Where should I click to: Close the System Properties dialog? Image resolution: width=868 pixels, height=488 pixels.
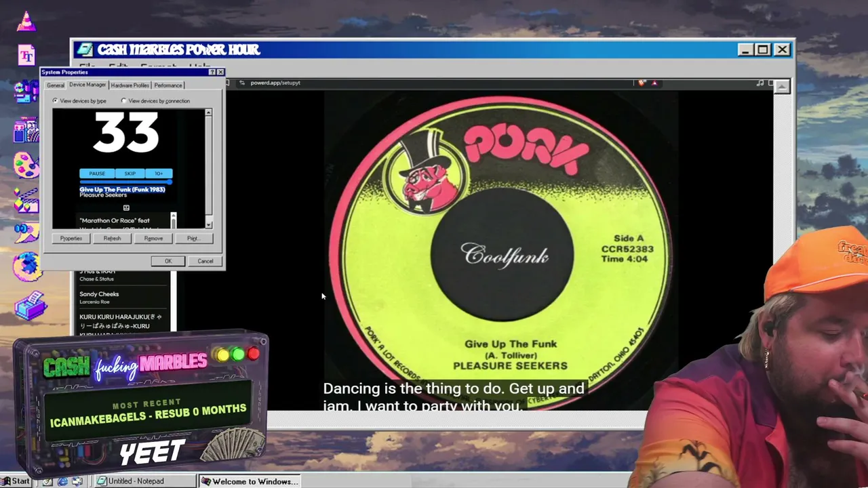pyautogui.click(x=220, y=72)
